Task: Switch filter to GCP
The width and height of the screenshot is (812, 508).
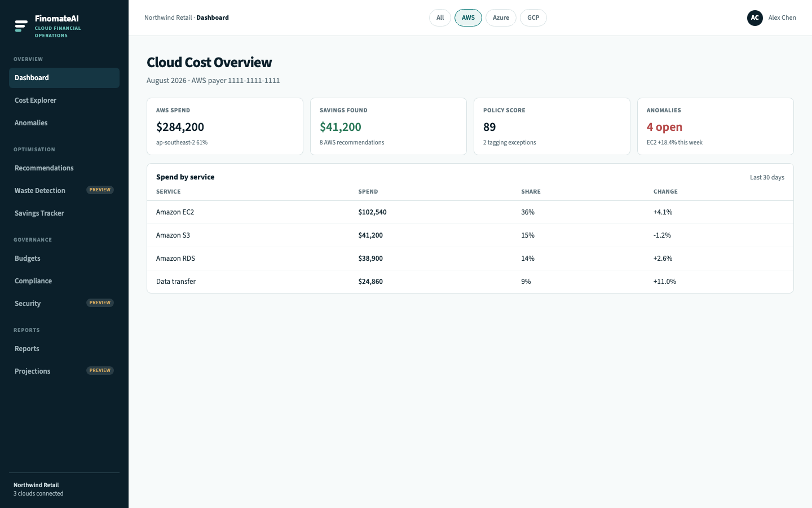Action: [533, 18]
